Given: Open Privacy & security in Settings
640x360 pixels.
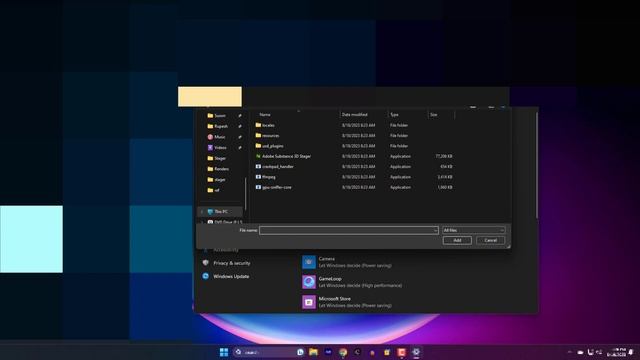Looking at the screenshot, I should click(231, 263).
